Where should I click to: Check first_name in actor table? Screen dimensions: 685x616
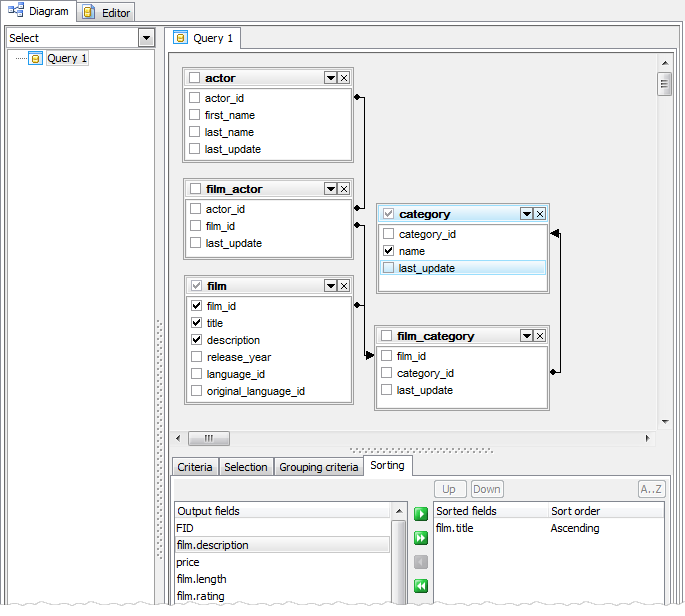(x=194, y=115)
